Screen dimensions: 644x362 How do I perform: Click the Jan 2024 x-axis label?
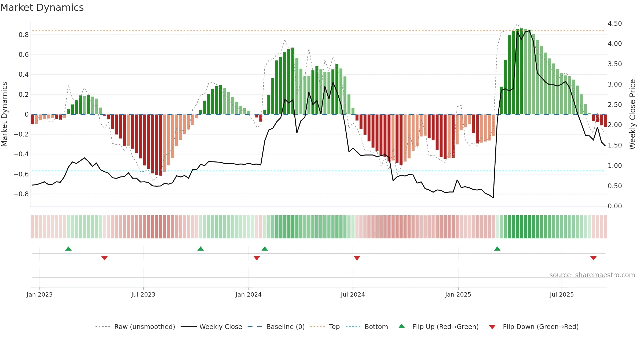[x=249, y=294]
